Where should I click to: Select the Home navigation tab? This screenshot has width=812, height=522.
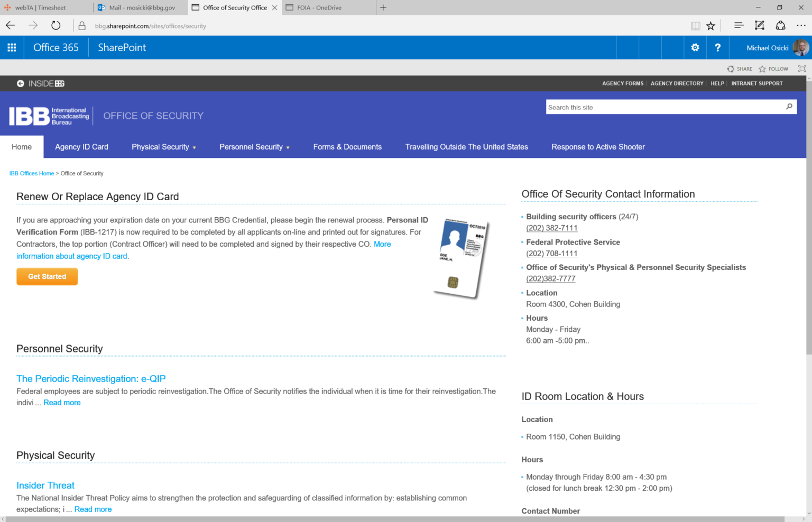[x=22, y=147]
